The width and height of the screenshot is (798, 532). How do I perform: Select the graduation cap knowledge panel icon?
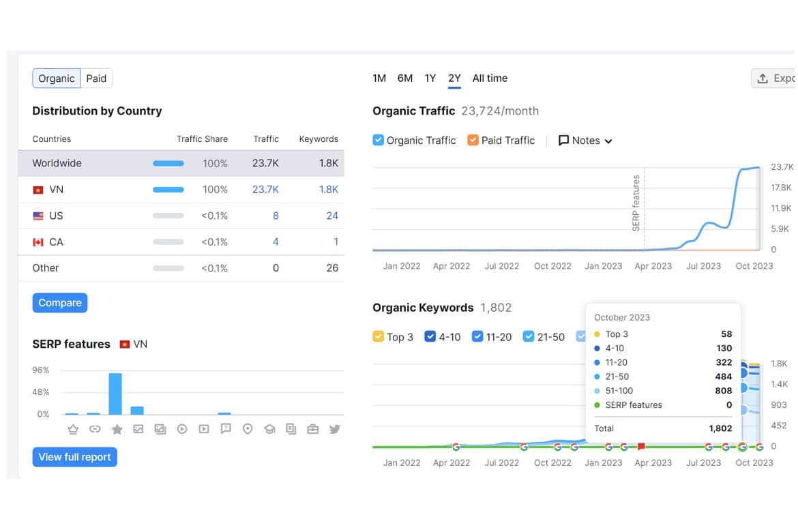[x=269, y=429]
